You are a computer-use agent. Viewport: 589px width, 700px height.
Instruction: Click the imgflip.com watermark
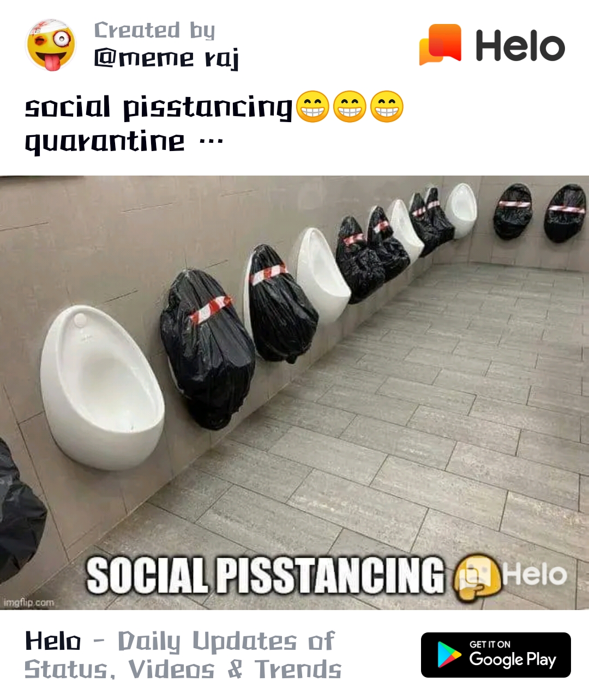(28, 602)
